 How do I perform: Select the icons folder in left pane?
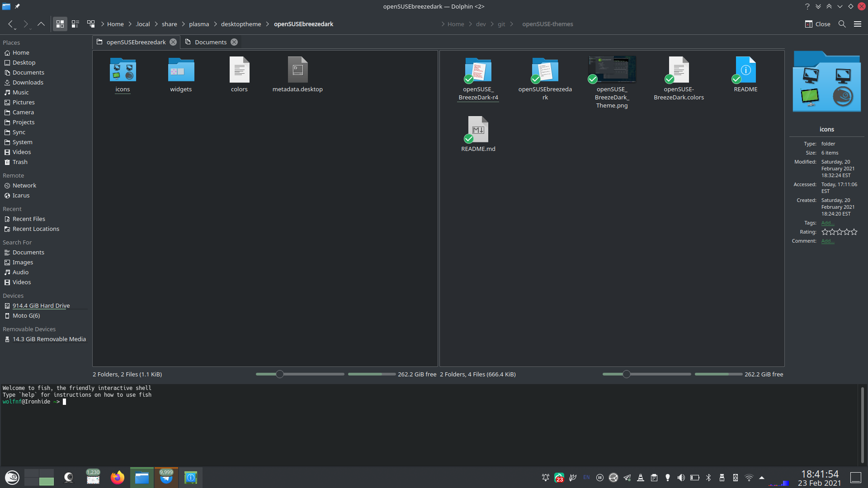pyautogui.click(x=123, y=75)
